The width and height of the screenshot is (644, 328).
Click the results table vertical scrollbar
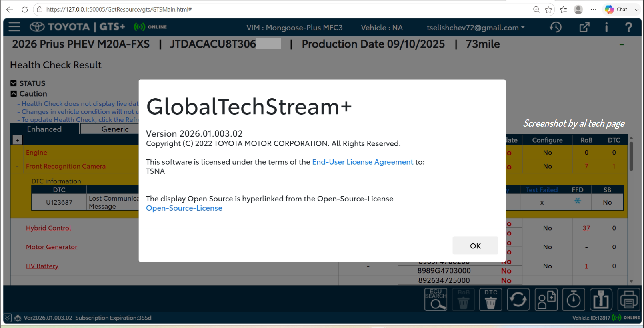[x=631, y=156]
